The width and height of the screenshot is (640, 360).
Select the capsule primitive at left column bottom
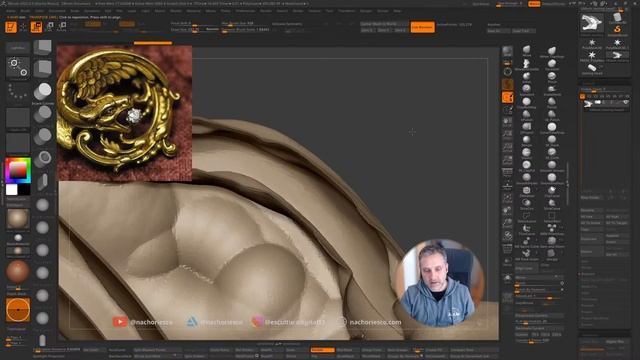pos(42,340)
